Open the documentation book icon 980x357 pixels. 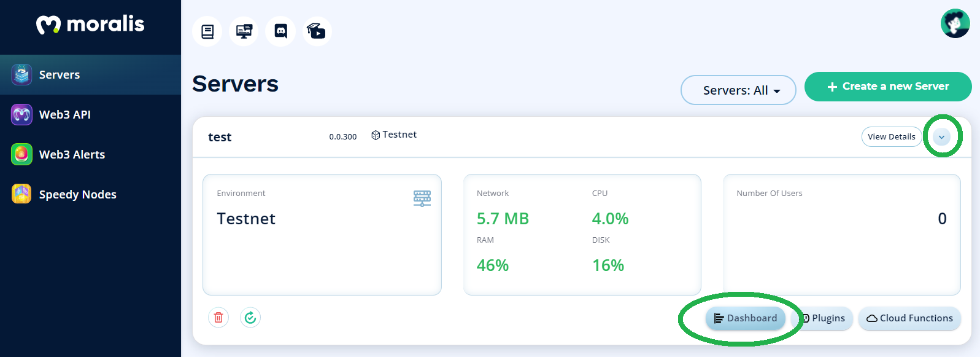(207, 31)
